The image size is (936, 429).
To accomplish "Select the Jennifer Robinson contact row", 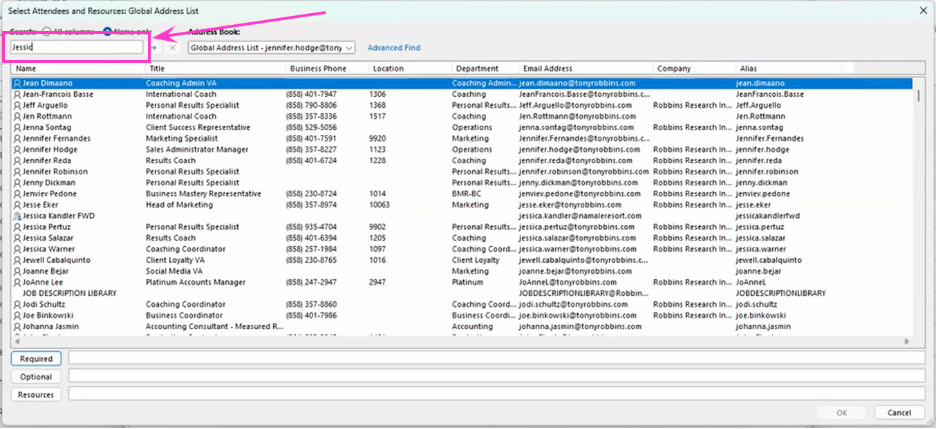I will coord(461,171).
